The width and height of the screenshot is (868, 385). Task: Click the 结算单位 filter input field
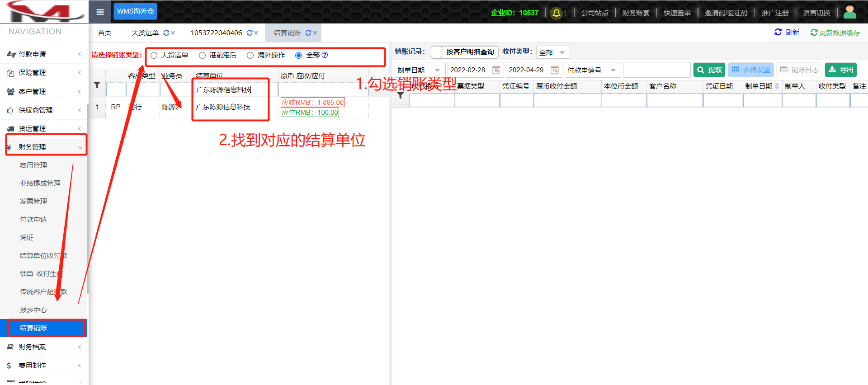pyautogui.click(x=236, y=89)
